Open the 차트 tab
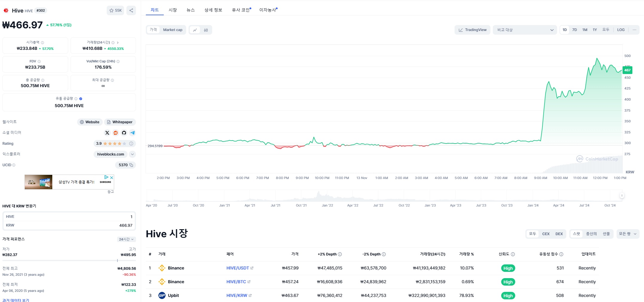 [x=155, y=10]
